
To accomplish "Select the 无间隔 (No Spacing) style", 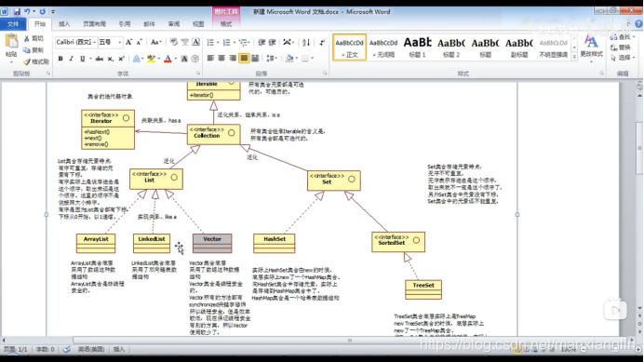I will 383,47.
